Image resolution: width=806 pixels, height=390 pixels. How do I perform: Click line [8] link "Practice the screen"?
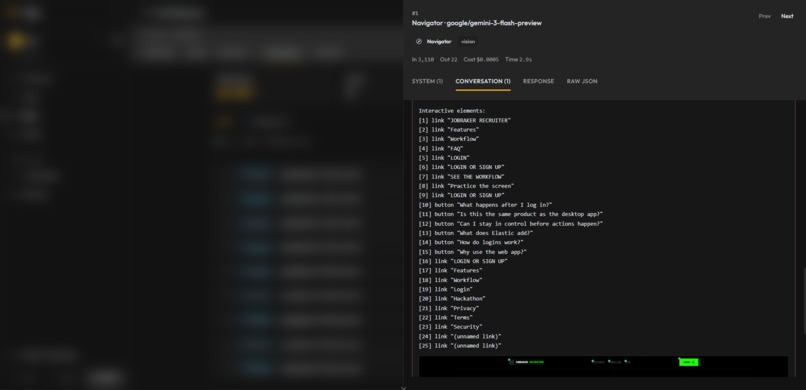coord(466,186)
